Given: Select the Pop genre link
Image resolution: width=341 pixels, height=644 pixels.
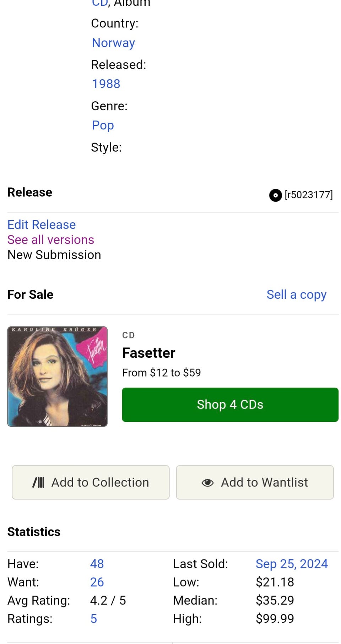Looking at the screenshot, I should coord(103,125).
